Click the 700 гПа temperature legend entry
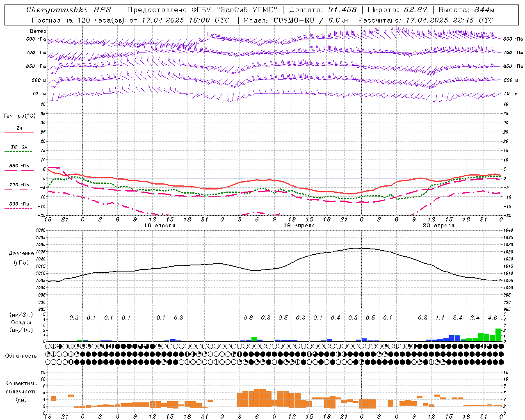 (x=19, y=185)
